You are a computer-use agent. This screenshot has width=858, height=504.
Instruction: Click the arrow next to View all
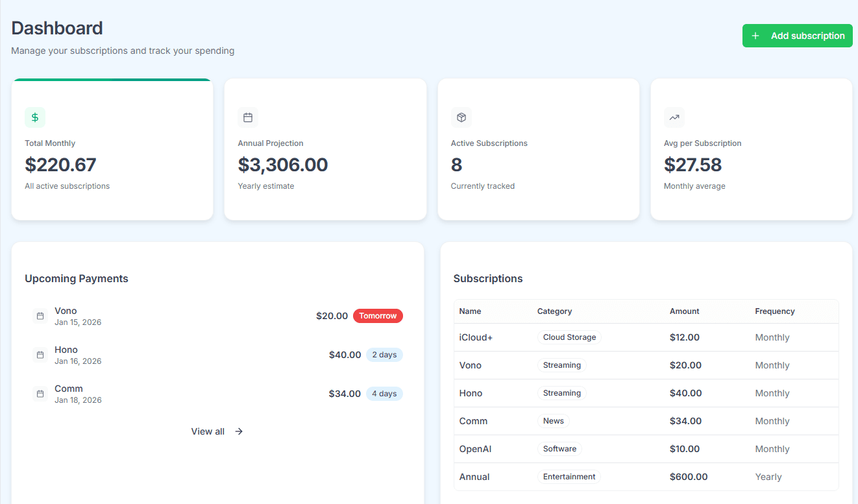coord(239,431)
